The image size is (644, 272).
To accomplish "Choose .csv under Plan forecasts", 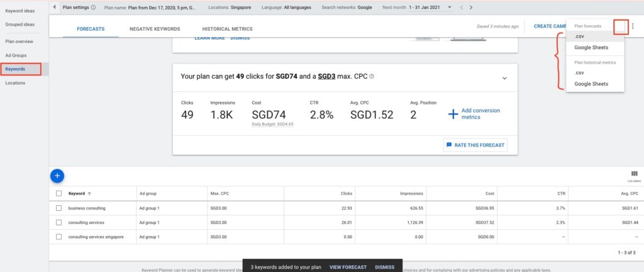I will pyautogui.click(x=595, y=37).
